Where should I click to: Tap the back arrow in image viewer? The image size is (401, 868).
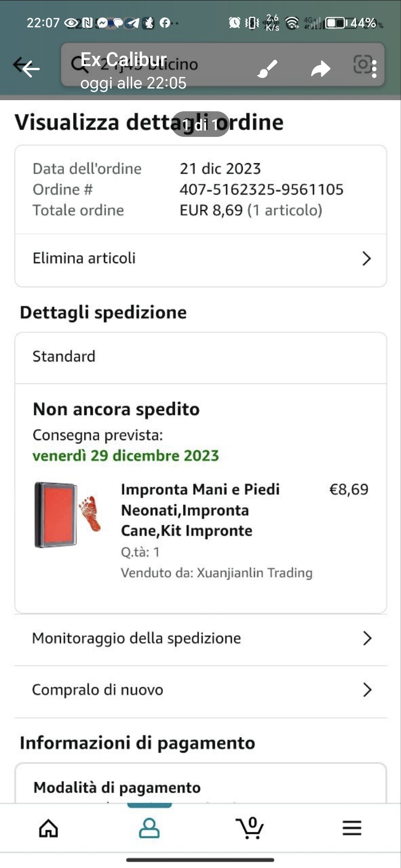coord(30,69)
